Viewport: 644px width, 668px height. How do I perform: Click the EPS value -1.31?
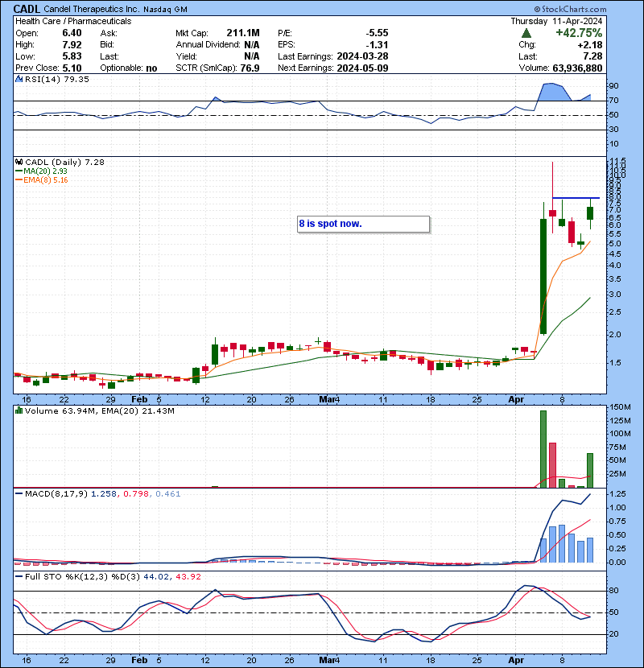point(377,45)
